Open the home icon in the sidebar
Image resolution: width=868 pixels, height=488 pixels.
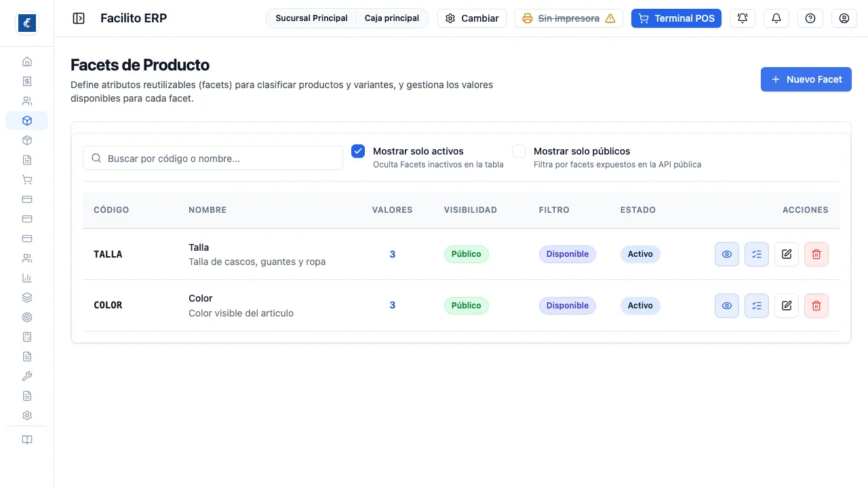pyautogui.click(x=27, y=62)
